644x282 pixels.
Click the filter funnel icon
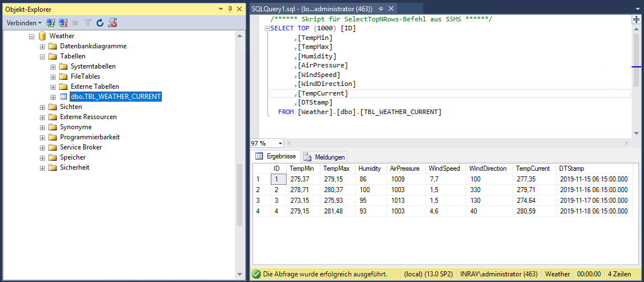pyautogui.click(x=88, y=23)
